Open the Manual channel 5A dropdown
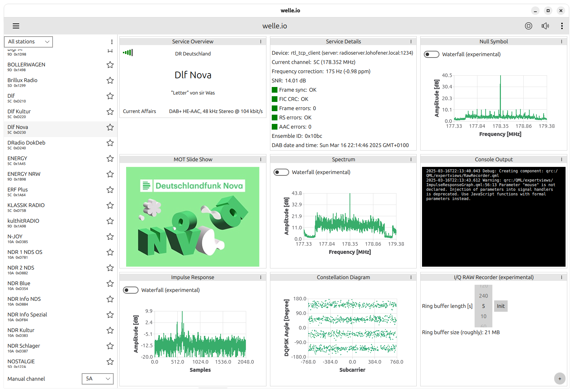The width and height of the screenshot is (573, 392). pyautogui.click(x=98, y=379)
